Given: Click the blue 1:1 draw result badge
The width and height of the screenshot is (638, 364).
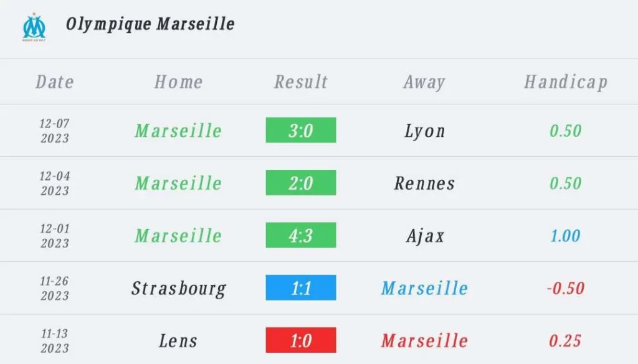Looking at the screenshot, I should coord(301,288).
